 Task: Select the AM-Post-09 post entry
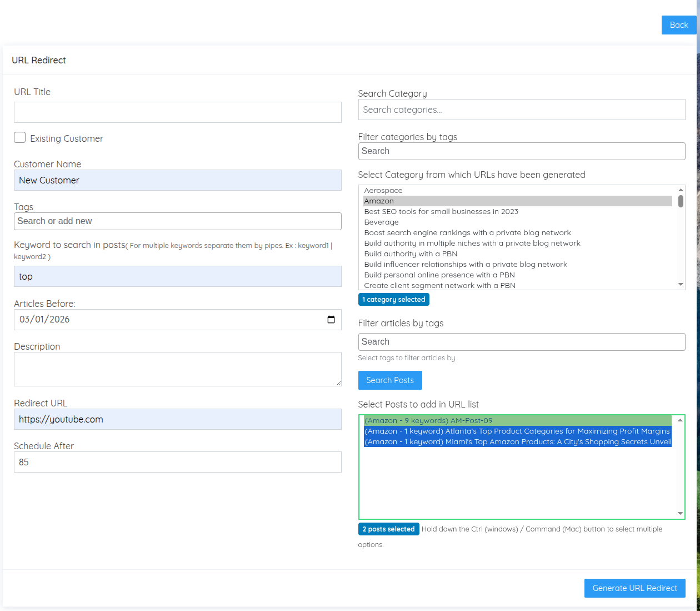point(428,421)
